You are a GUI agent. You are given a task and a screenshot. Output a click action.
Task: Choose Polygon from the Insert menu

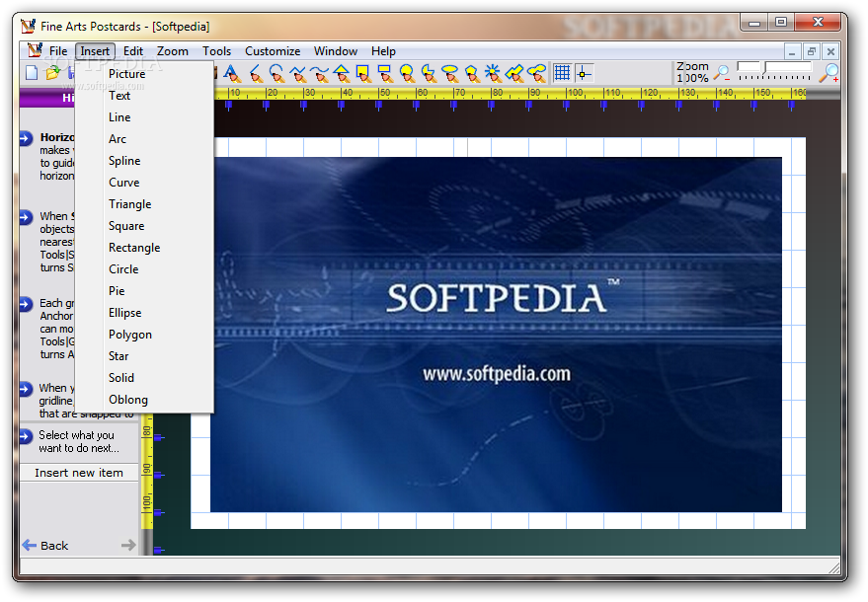144,335
